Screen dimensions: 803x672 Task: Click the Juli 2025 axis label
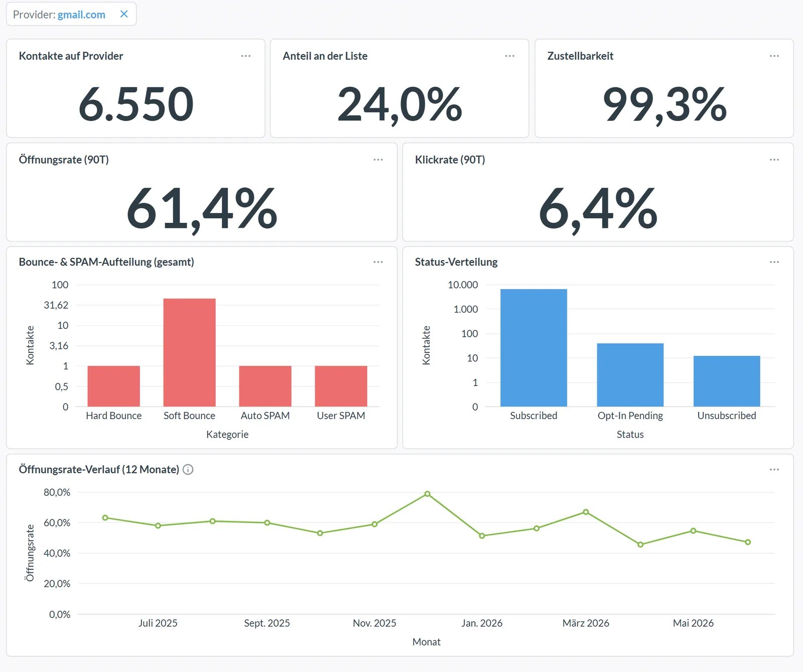[x=158, y=623]
